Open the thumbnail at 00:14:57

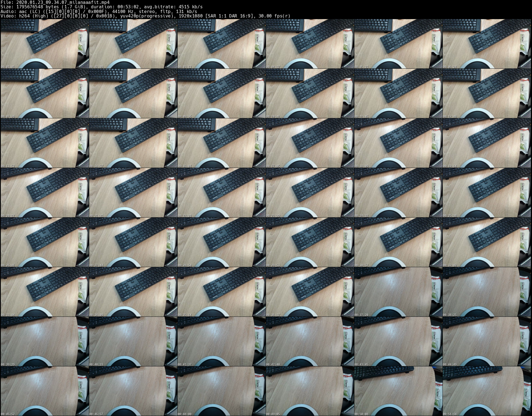(133, 143)
